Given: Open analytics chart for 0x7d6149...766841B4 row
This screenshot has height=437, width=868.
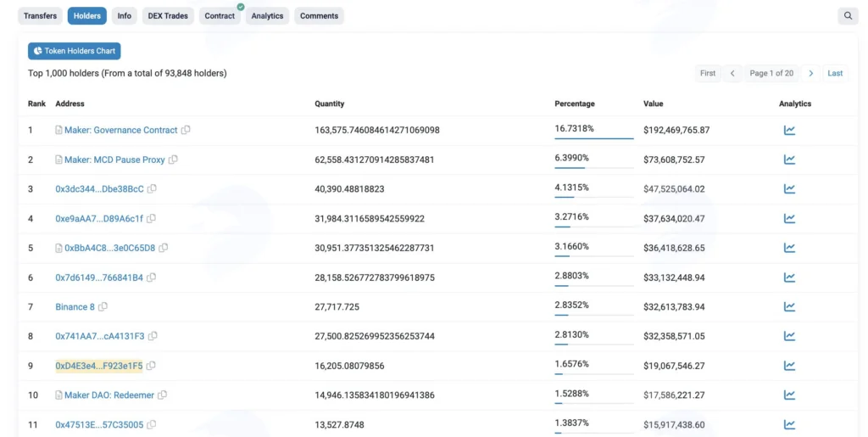Looking at the screenshot, I should (789, 277).
